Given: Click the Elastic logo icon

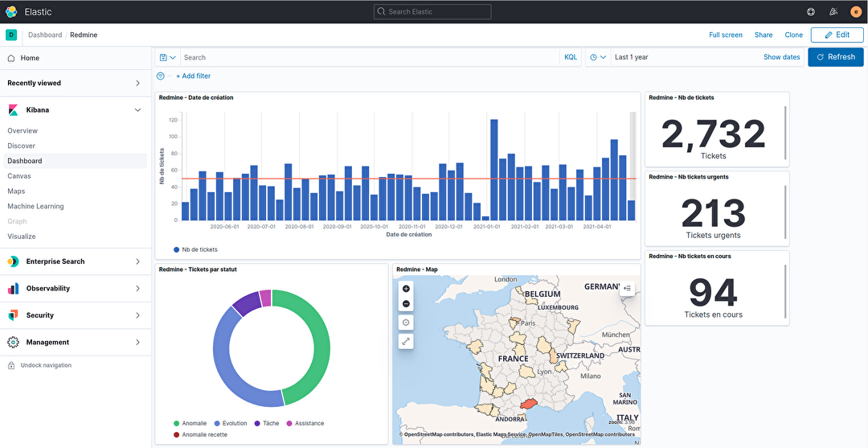Looking at the screenshot, I should (11, 11).
